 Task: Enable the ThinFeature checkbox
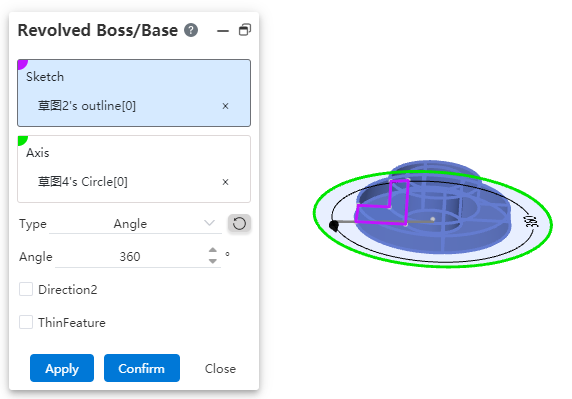[26, 322]
